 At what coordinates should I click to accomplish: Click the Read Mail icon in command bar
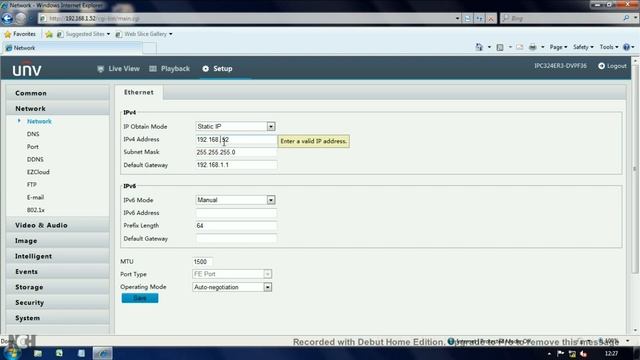pos(520,47)
